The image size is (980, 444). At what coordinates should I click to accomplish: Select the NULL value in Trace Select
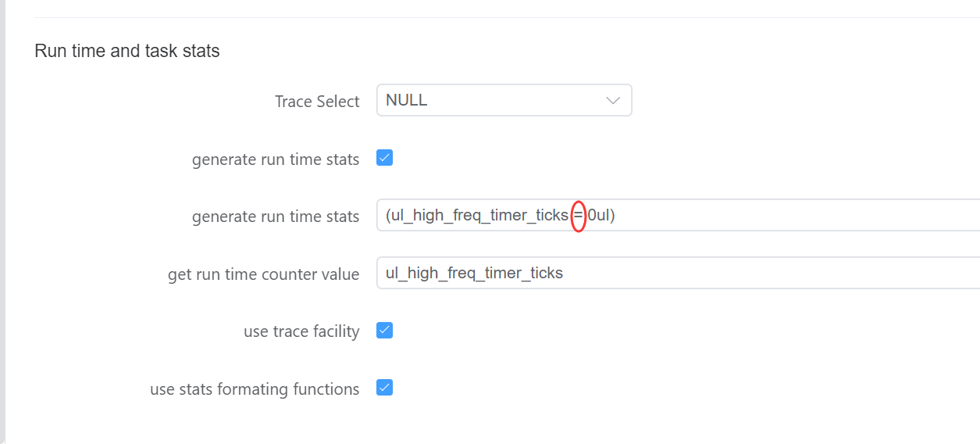(x=407, y=101)
